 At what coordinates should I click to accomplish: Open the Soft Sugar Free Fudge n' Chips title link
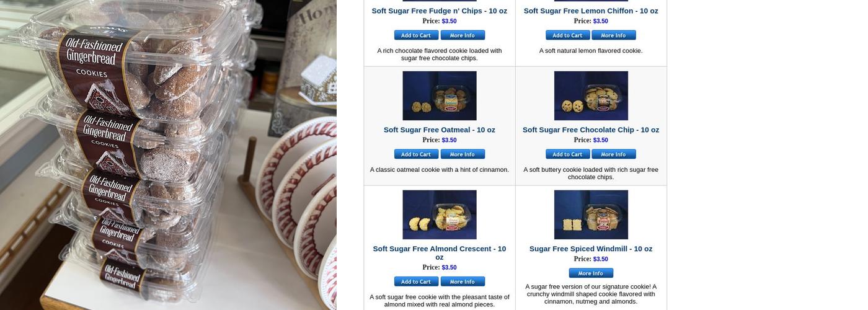point(440,11)
